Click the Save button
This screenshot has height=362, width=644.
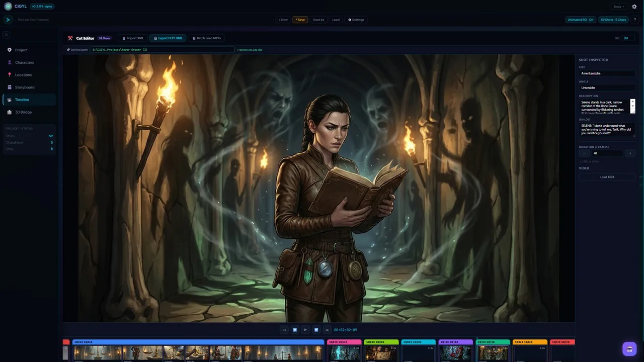click(x=300, y=20)
